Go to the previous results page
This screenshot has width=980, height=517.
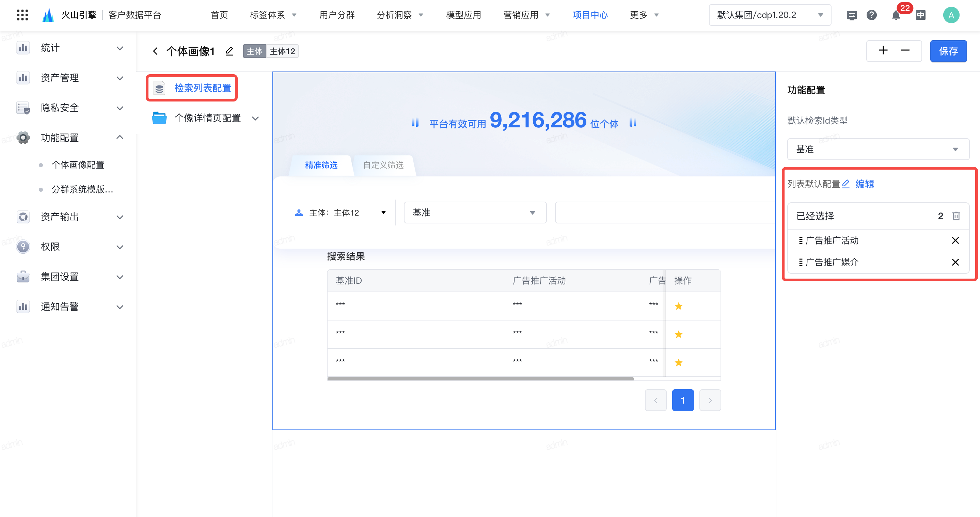[x=655, y=400]
